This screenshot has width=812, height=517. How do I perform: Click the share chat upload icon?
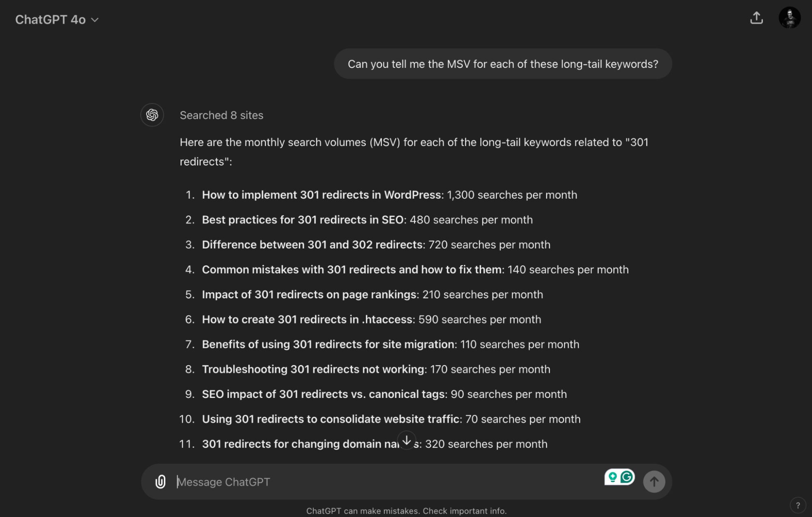(x=756, y=18)
